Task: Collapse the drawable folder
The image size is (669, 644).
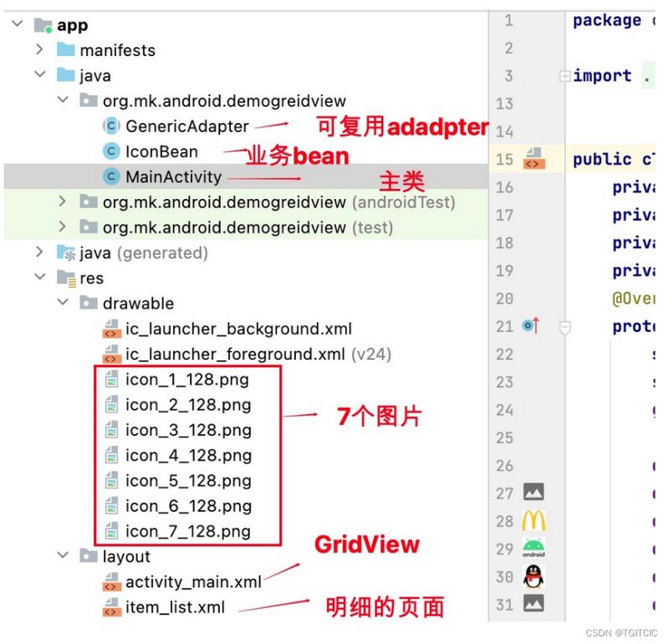Action: tap(63, 303)
